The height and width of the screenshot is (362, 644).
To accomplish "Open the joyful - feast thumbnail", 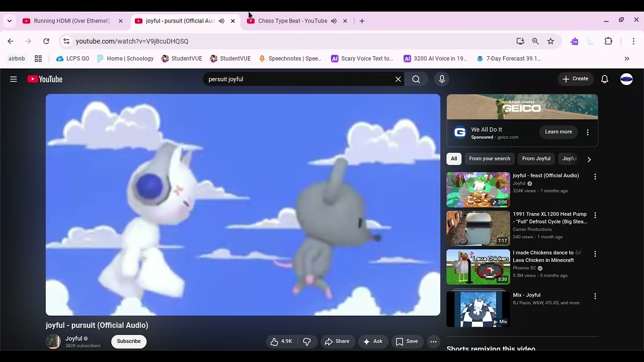I will coord(478,190).
